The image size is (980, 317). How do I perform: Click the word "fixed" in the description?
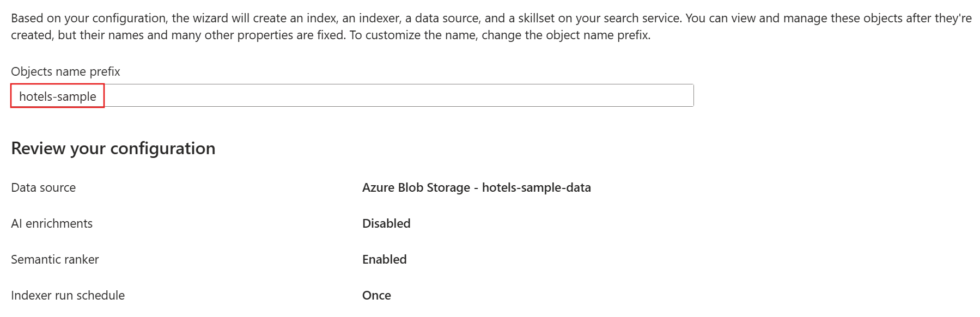330,35
